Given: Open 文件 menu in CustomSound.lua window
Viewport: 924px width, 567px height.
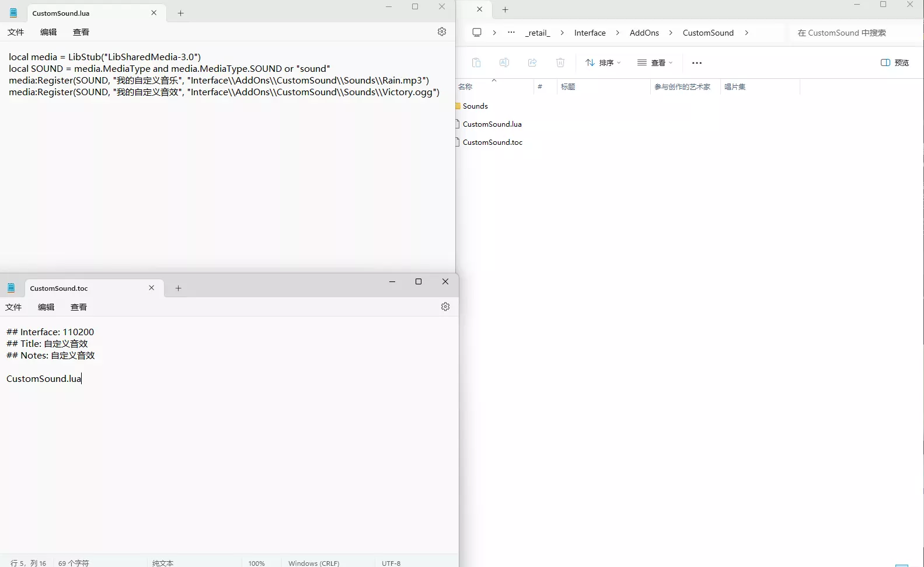Looking at the screenshot, I should (16, 32).
